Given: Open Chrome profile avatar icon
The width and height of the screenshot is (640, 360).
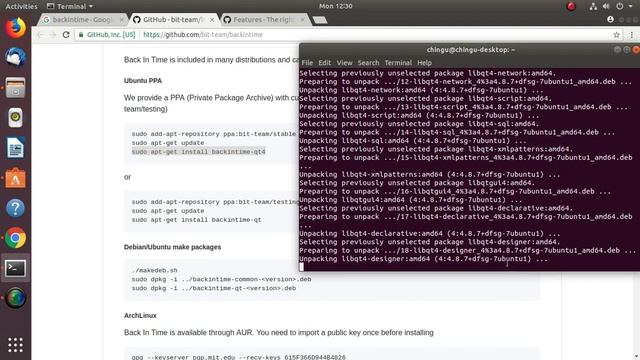Looking at the screenshot, I should 610,19.
